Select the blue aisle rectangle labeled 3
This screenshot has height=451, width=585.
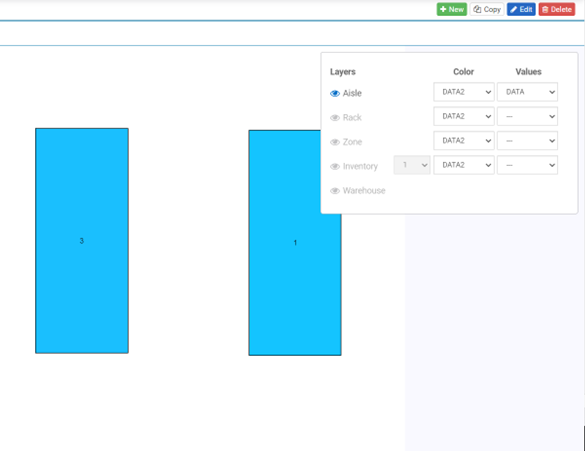click(82, 241)
